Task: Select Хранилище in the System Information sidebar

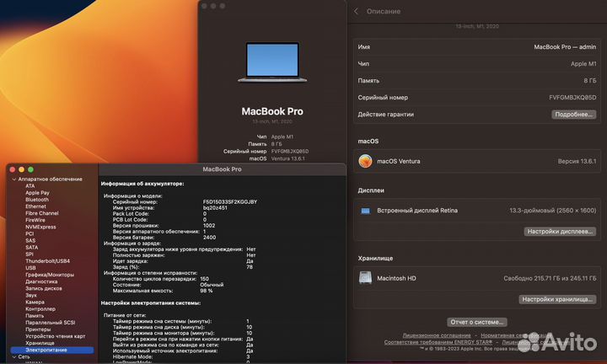Action: (40, 343)
